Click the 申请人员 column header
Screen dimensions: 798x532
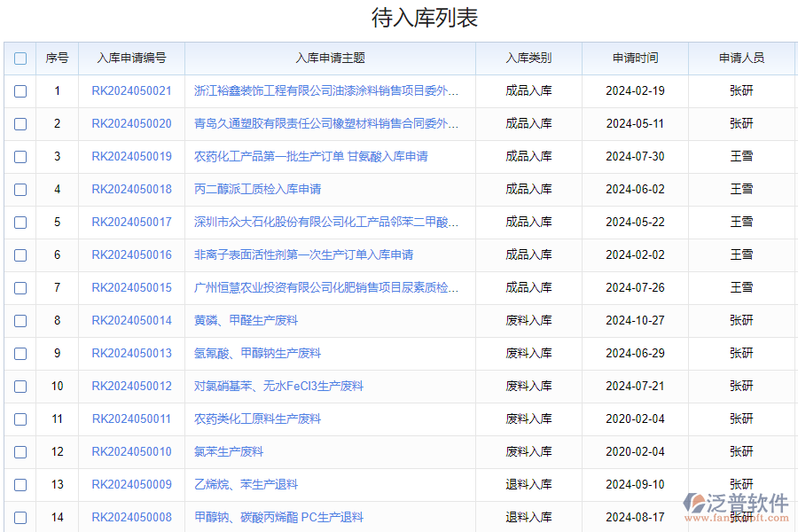pos(741,58)
